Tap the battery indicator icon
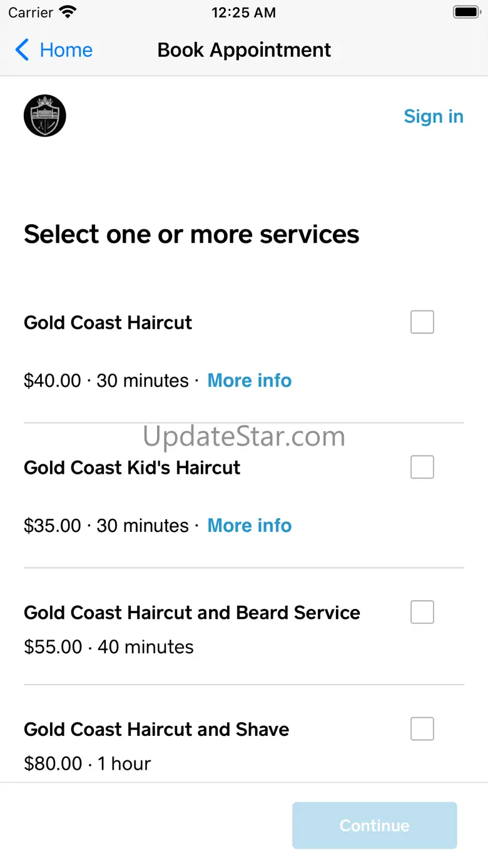 tap(466, 12)
